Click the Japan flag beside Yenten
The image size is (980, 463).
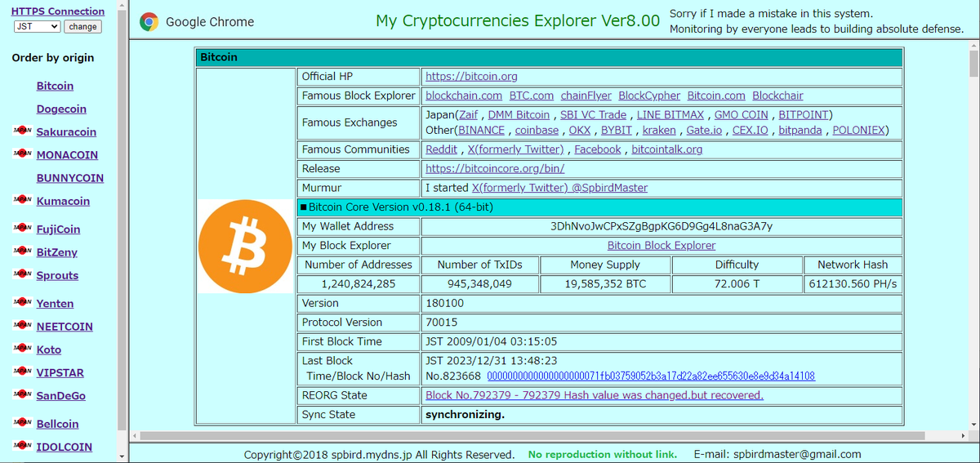tap(22, 302)
